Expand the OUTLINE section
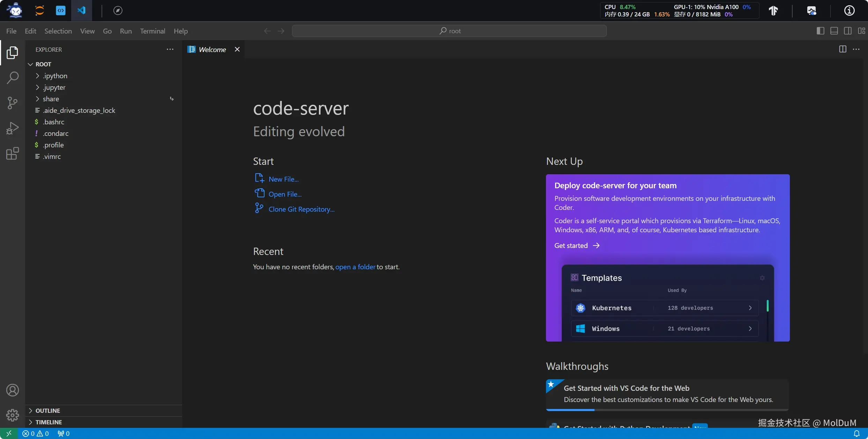868x439 pixels. click(x=48, y=410)
